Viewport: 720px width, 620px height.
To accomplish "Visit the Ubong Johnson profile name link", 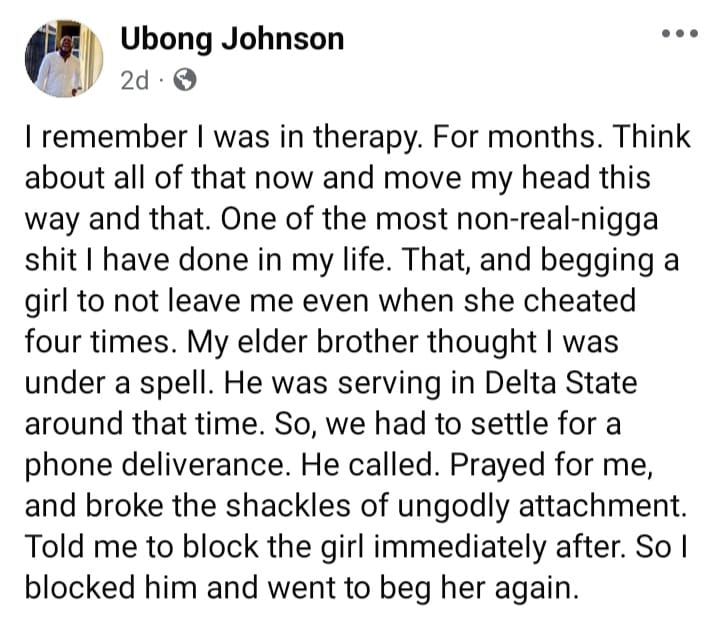I will (232, 39).
